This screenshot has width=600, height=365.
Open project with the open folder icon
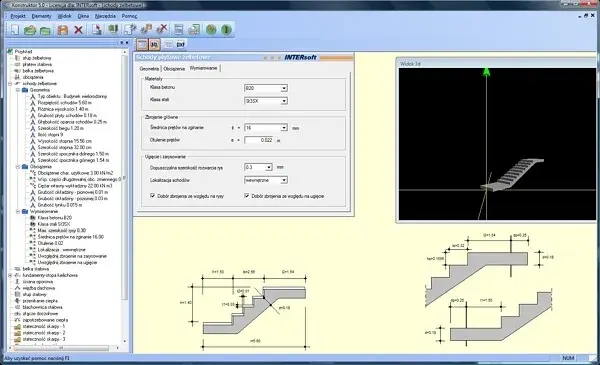coord(30,29)
